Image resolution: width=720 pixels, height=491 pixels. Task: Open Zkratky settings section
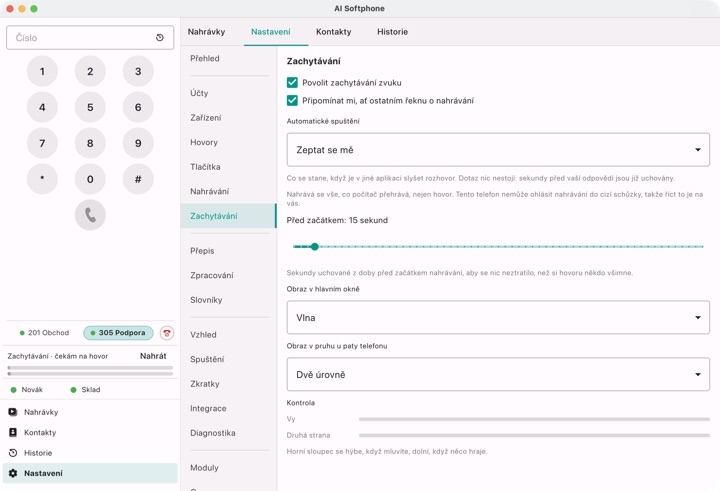228,384
